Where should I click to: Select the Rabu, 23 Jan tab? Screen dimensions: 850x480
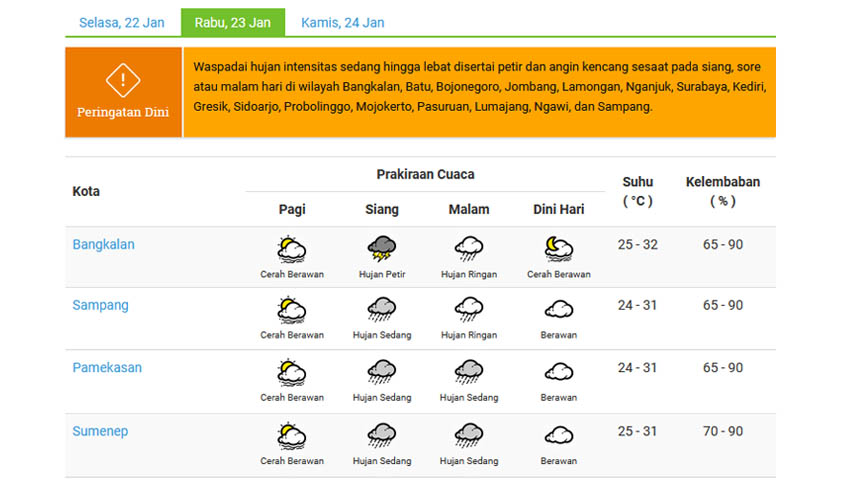click(233, 23)
